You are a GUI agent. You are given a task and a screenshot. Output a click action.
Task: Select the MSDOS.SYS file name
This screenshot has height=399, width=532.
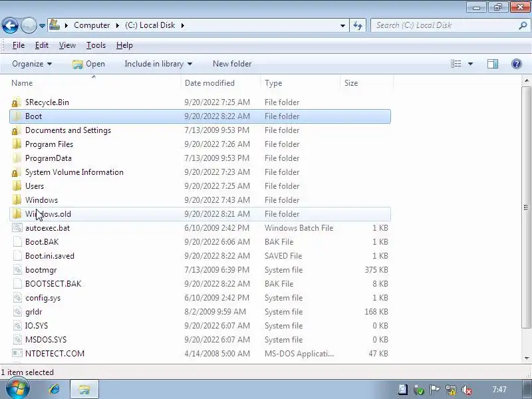pyautogui.click(x=46, y=340)
